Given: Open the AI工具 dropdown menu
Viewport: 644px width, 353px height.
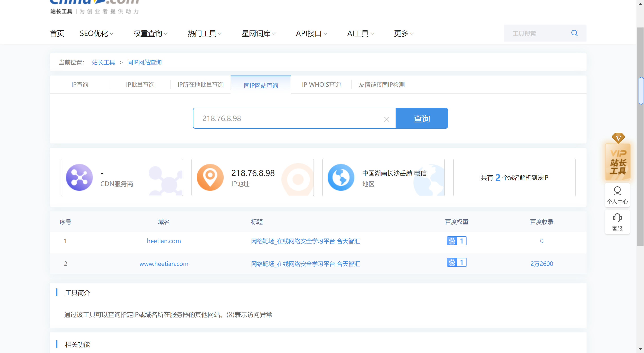Looking at the screenshot, I should point(360,34).
